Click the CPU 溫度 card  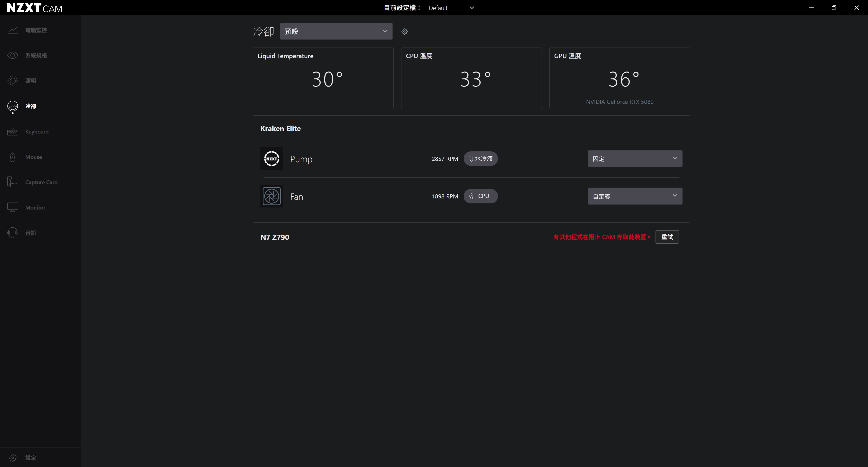[471, 78]
